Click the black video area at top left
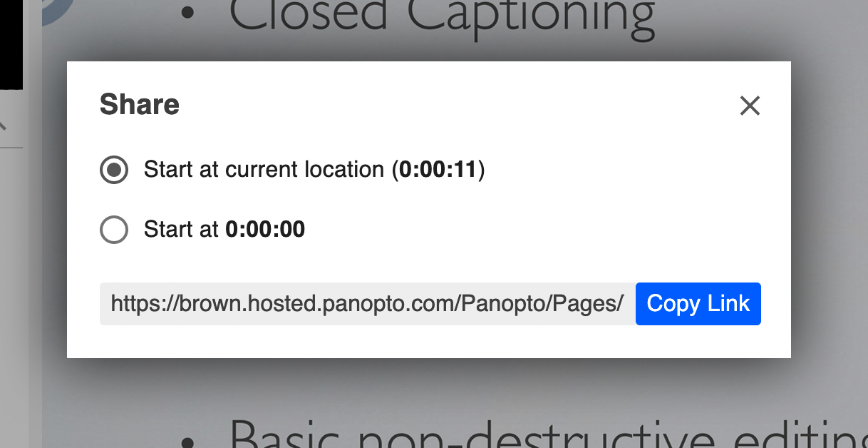Screen dimensions: 868x448 click(11, 44)
